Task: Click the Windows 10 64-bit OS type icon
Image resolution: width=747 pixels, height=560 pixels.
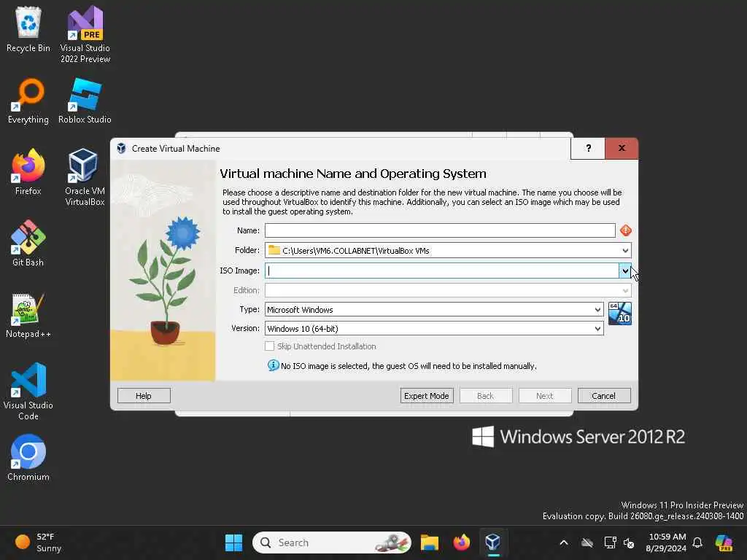Action: tap(620, 314)
